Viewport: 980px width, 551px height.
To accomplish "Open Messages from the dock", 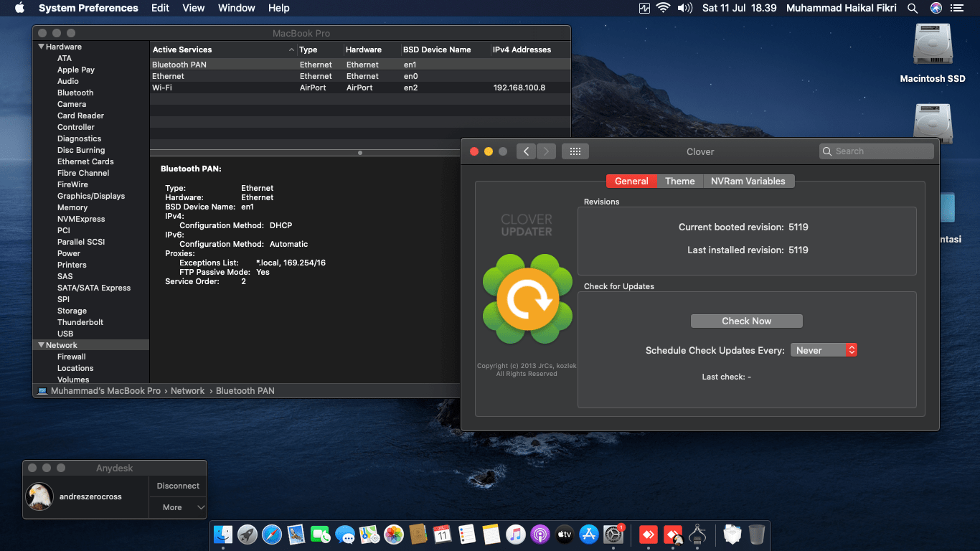I will (x=345, y=534).
